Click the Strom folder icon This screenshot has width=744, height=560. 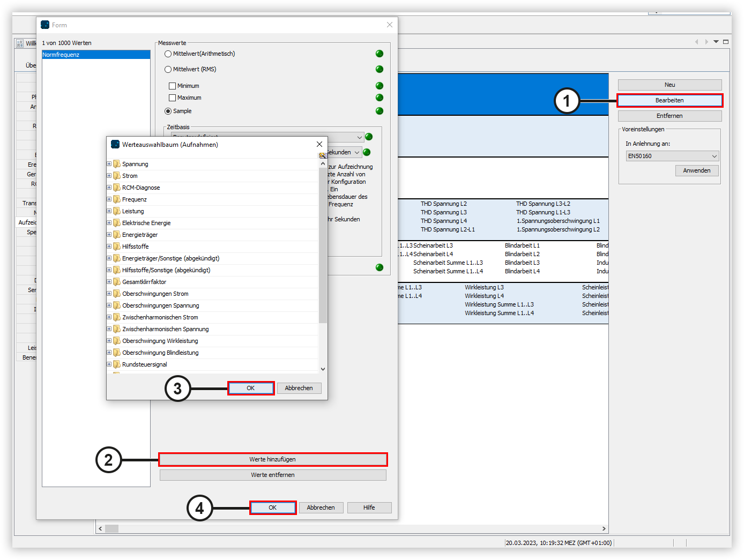[118, 176]
